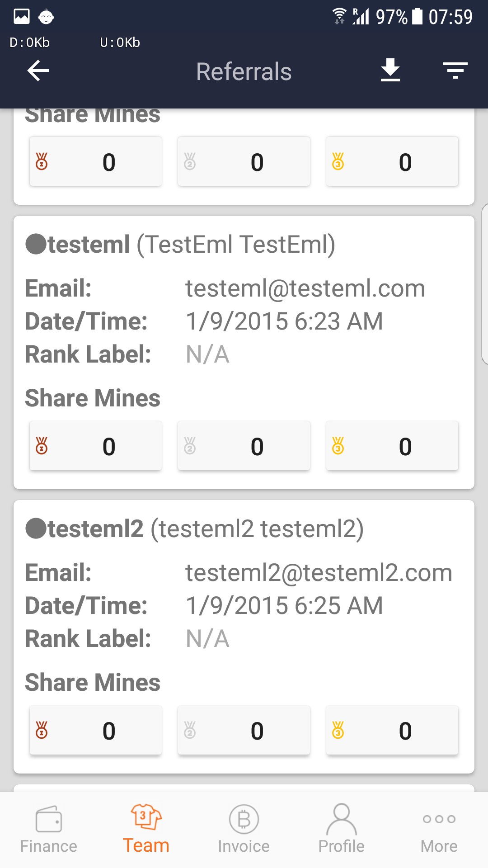Open the filter options icon

(455, 71)
